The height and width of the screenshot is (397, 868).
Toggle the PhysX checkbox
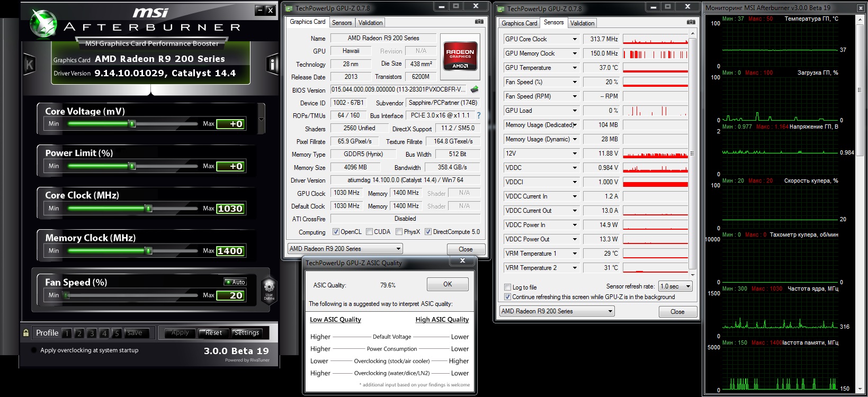[398, 232]
